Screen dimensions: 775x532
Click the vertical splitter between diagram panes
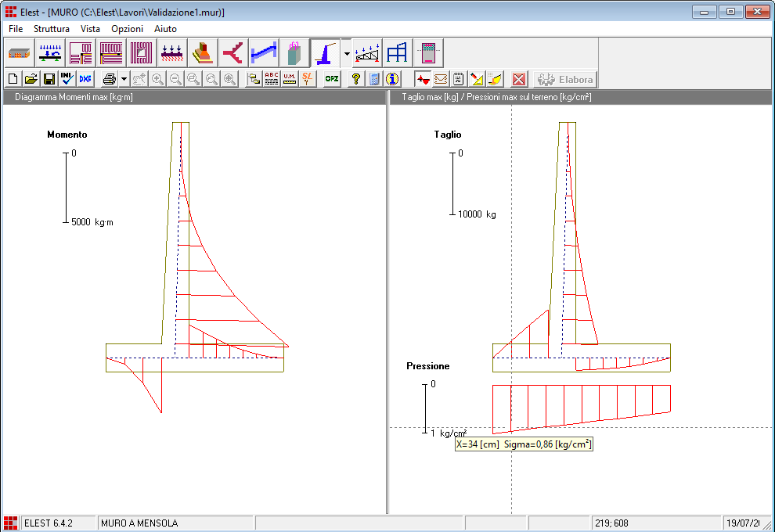[387, 313]
